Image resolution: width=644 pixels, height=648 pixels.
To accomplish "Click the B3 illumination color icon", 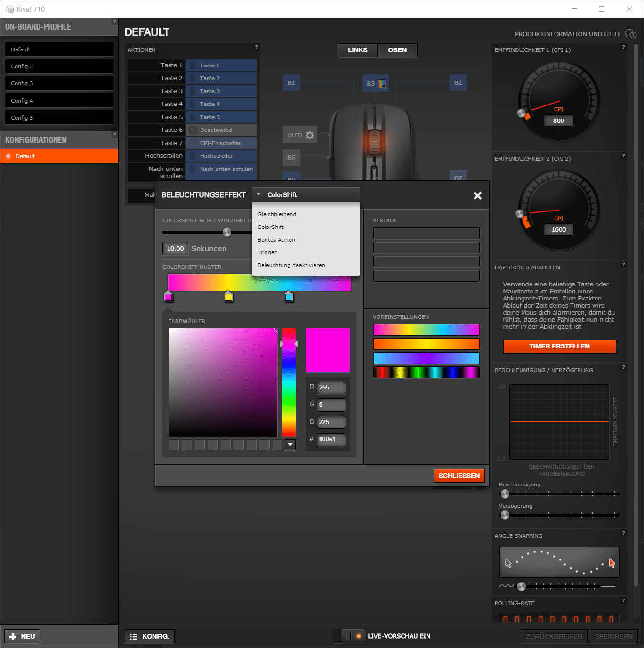I will [382, 83].
